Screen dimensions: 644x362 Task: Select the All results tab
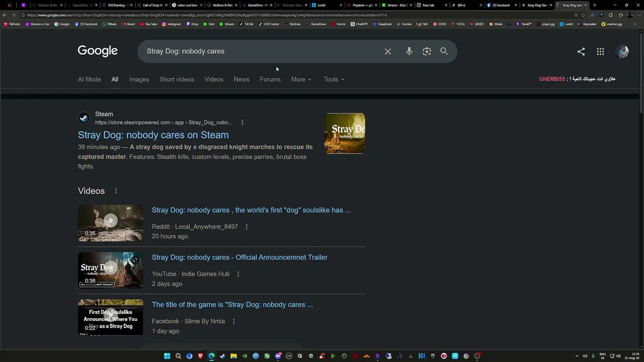click(x=115, y=79)
